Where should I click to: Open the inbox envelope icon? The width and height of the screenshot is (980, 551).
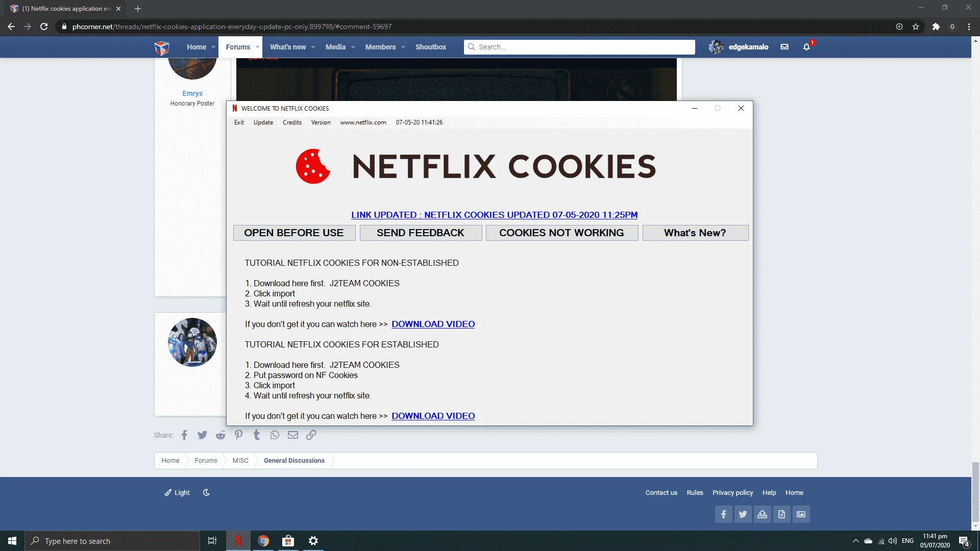[x=785, y=47]
